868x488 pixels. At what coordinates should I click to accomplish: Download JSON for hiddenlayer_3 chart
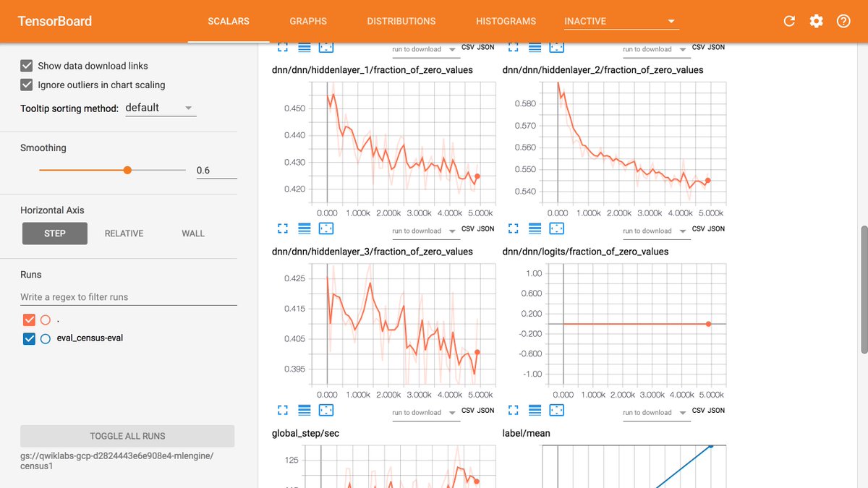[487, 410]
